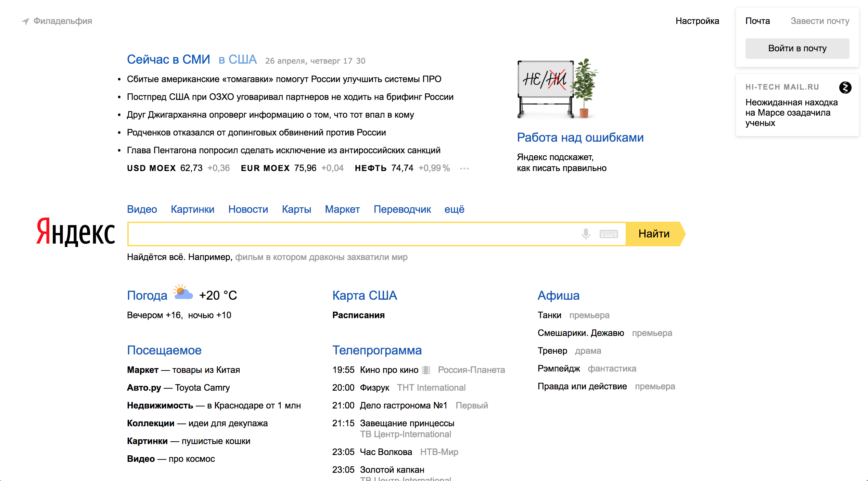Screen dimensions: 868x481
Task: Switch news to в США tab
Action: point(238,60)
